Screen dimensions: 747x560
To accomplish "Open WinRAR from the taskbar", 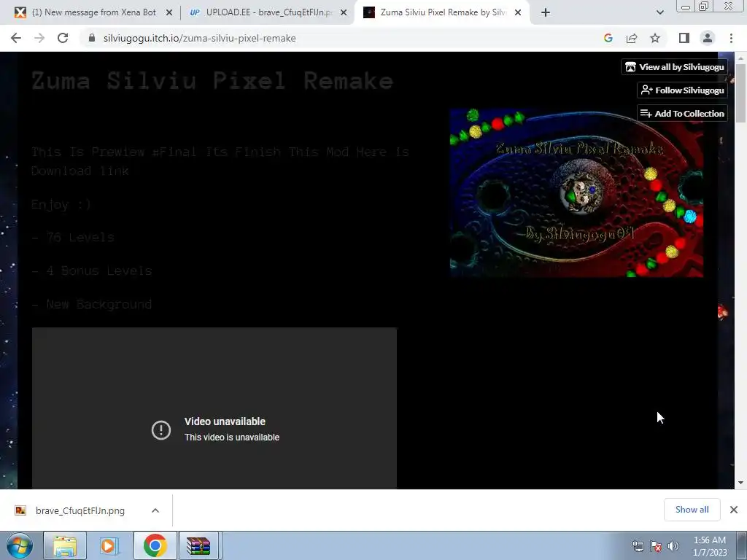I will [x=198, y=545].
